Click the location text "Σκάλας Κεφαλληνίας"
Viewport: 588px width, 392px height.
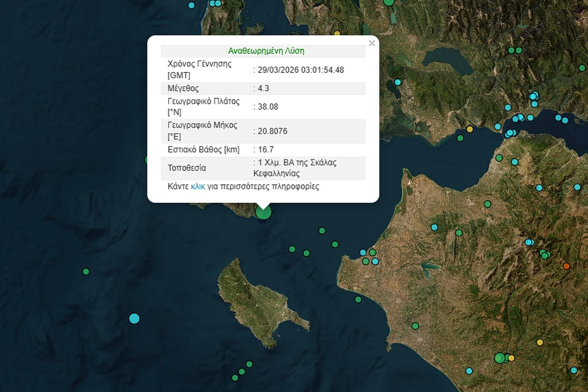[294, 168]
